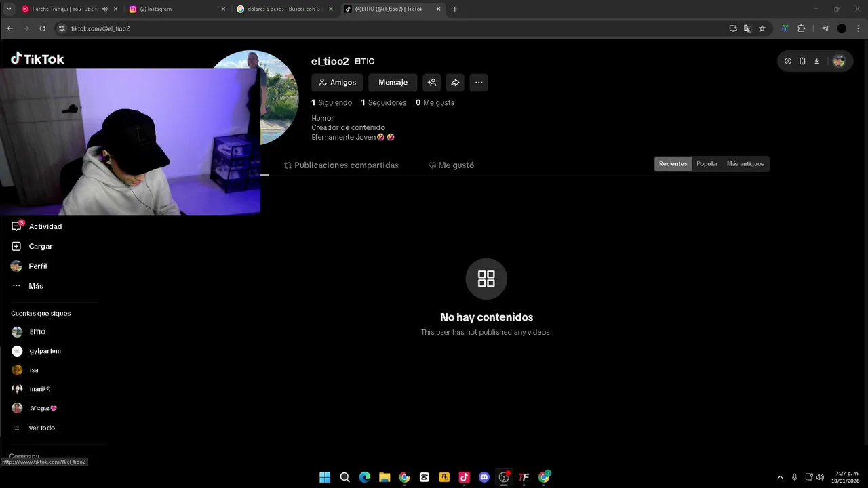Click the blue-green extension icon
This screenshot has height=488, width=868.
click(785, 28)
